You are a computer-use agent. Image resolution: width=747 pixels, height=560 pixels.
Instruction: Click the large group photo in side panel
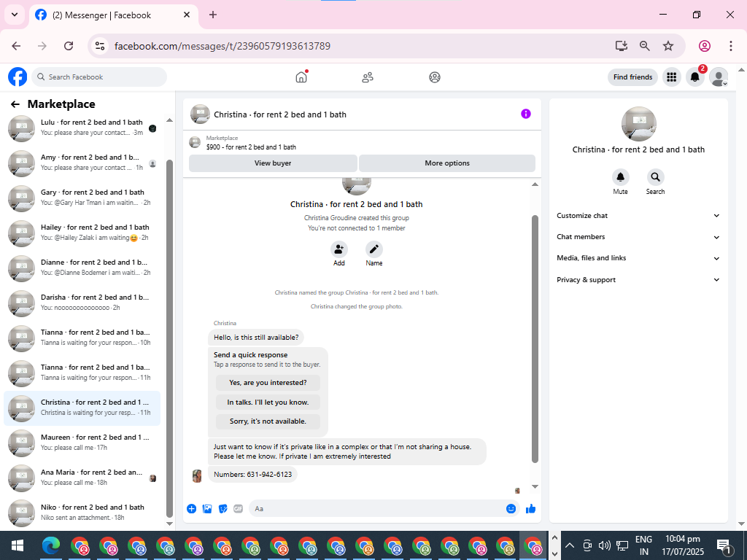point(639,124)
